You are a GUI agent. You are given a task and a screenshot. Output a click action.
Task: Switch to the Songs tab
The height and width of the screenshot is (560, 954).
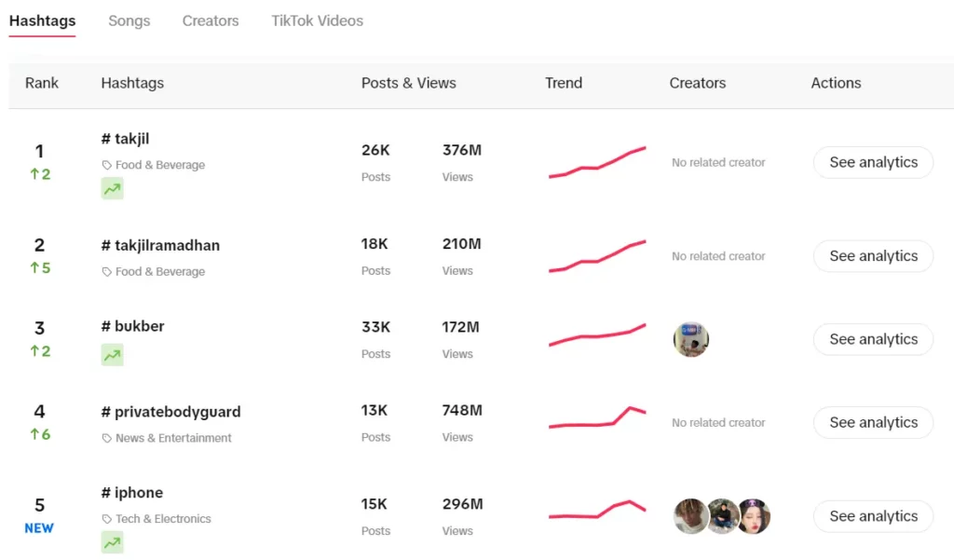coord(129,20)
